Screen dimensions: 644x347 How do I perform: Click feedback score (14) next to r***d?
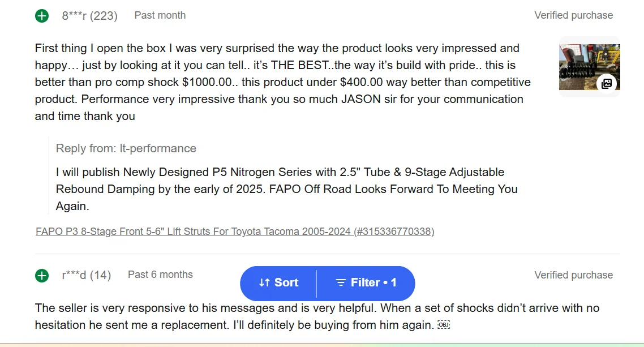[101, 276]
